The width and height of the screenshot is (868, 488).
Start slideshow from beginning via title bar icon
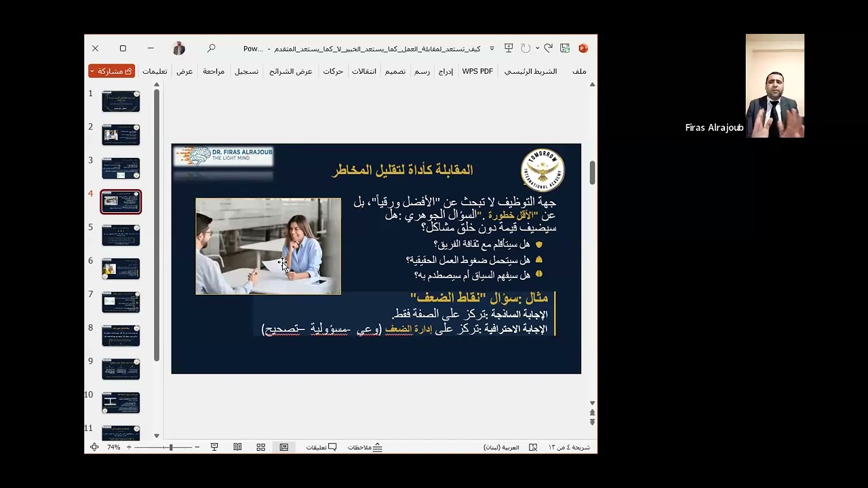(508, 48)
